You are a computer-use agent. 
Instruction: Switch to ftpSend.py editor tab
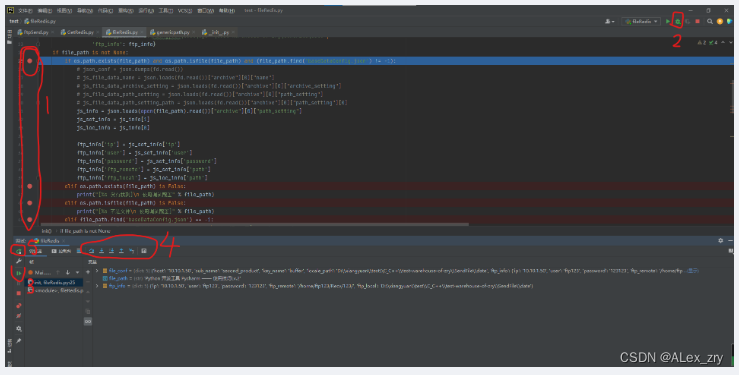point(36,33)
